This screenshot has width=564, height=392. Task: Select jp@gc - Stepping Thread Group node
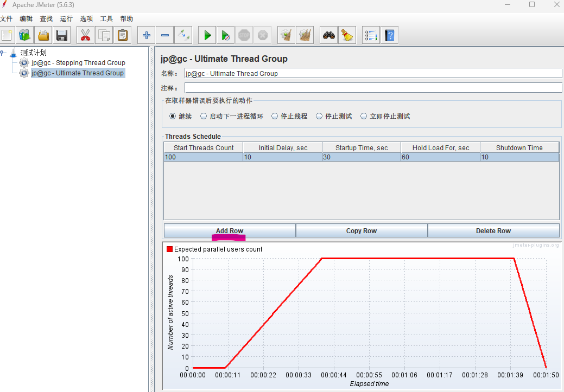pos(78,63)
